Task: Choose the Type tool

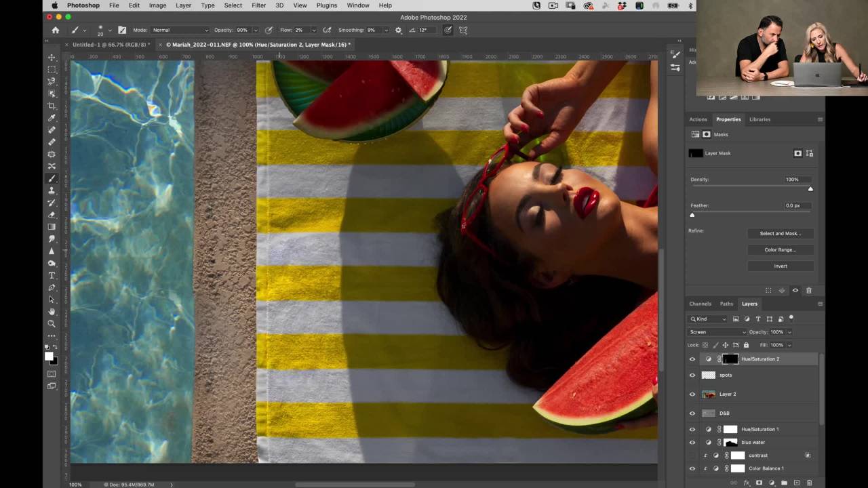Action: [52, 275]
